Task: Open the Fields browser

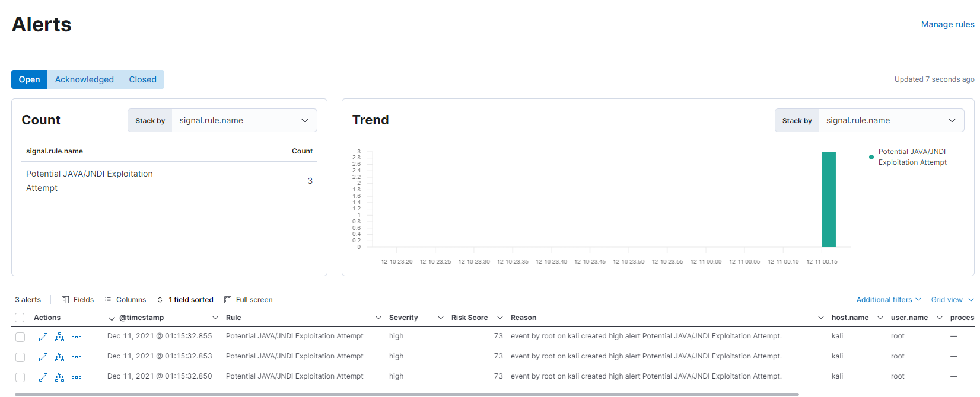Action: click(78, 300)
